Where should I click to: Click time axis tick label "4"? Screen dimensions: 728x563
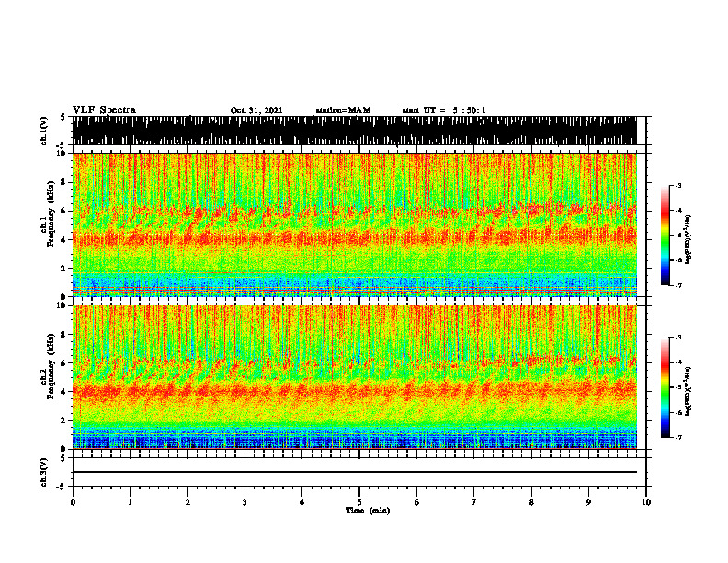[x=302, y=502]
